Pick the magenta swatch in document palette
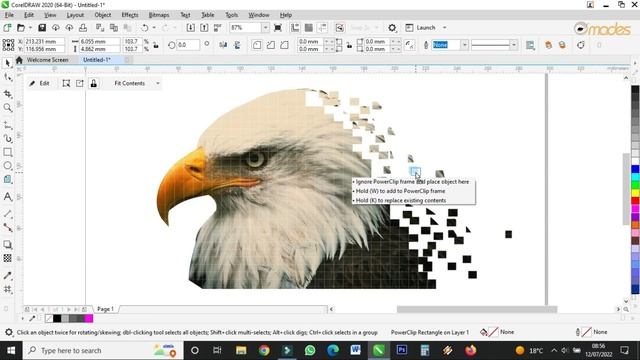Image resolution: width=640 pixels, height=360 pixels. point(89,319)
